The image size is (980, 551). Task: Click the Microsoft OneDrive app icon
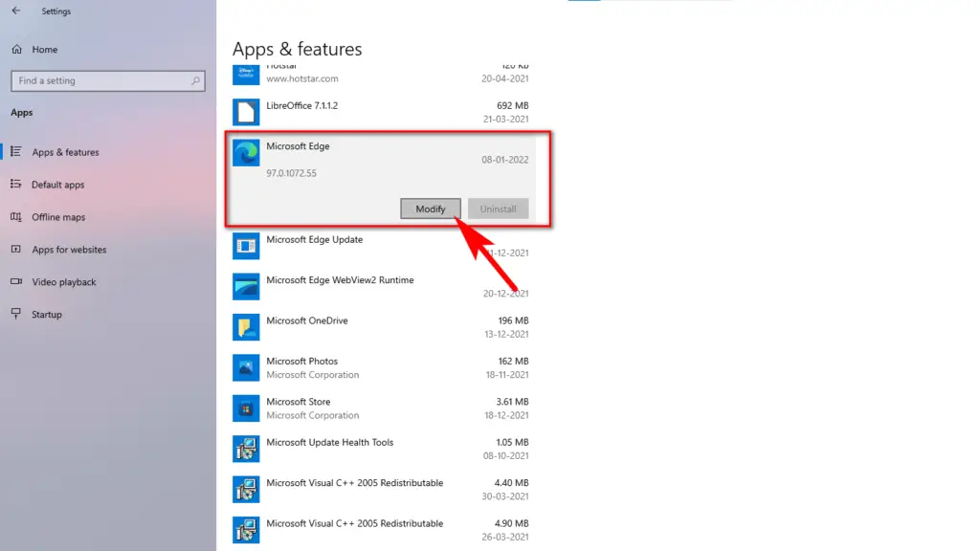pyautogui.click(x=246, y=327)
